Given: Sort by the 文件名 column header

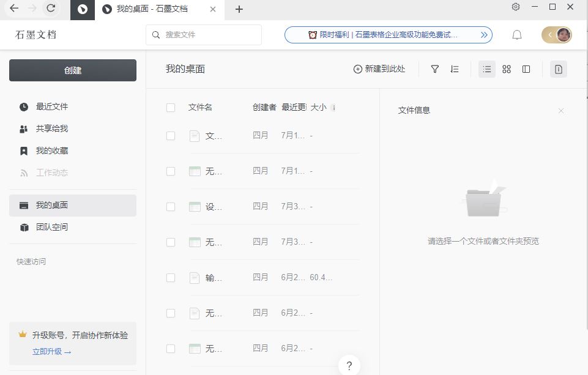Looking at the screenshot, I should 200,107.
